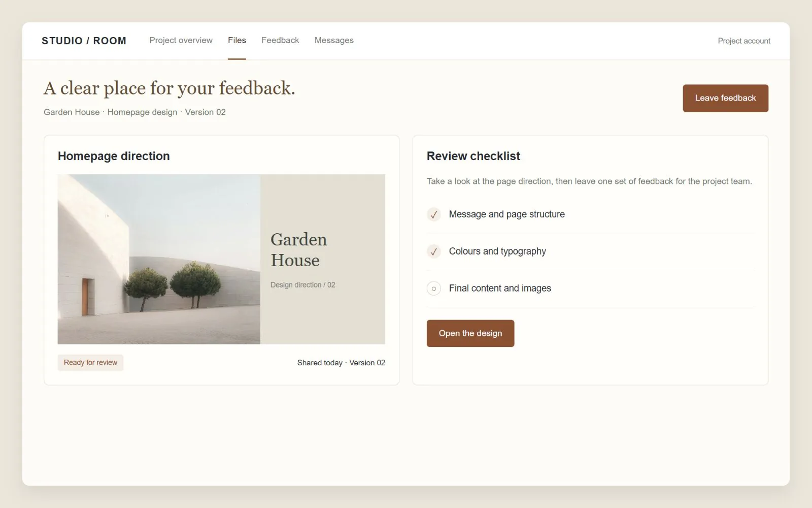Screen dimensions: 812x508
Task: Toggle the Message and page structure check
Action: point(433,214)
